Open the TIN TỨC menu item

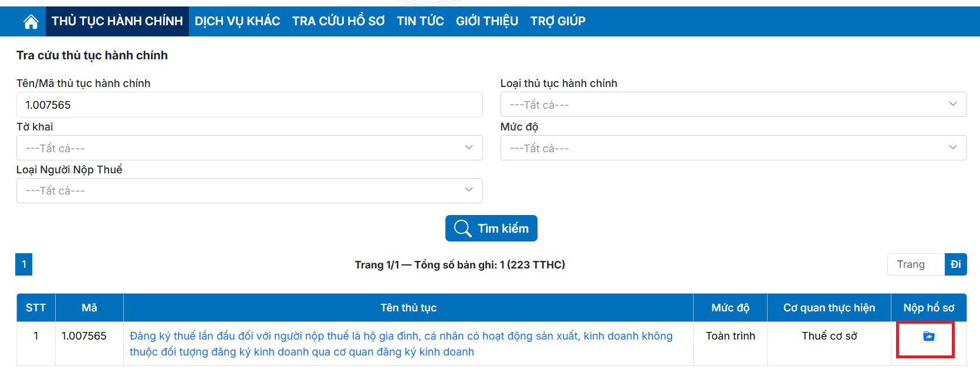pos(420,22)
